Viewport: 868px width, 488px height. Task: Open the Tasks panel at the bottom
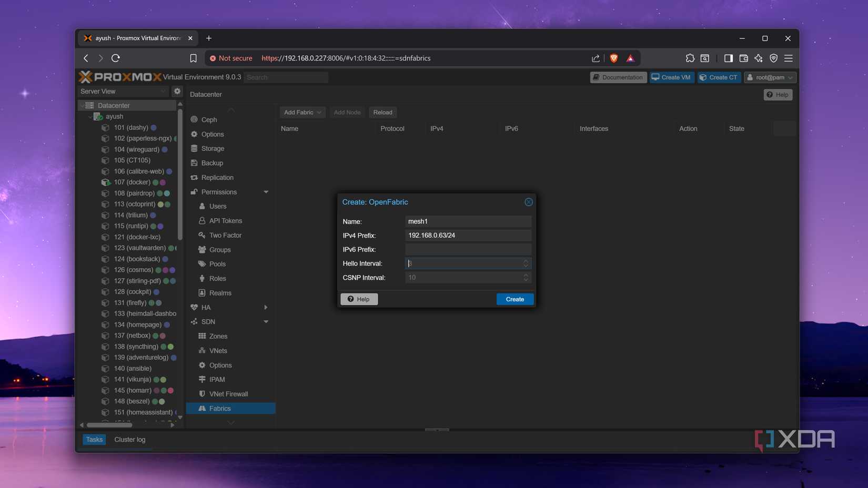pyautogui.click(x=94, y=440)
